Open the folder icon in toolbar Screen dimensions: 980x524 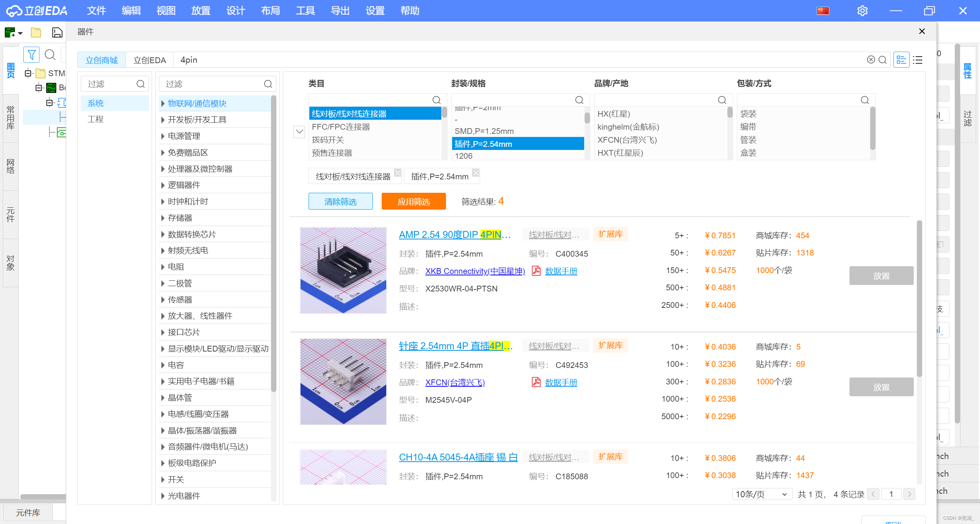click(x=36, y=33)
